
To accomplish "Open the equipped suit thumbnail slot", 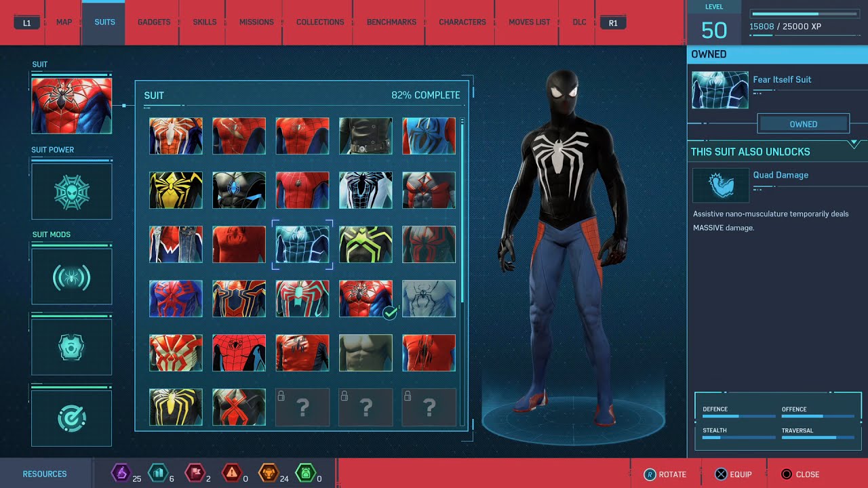I will [x=71, y=105].
